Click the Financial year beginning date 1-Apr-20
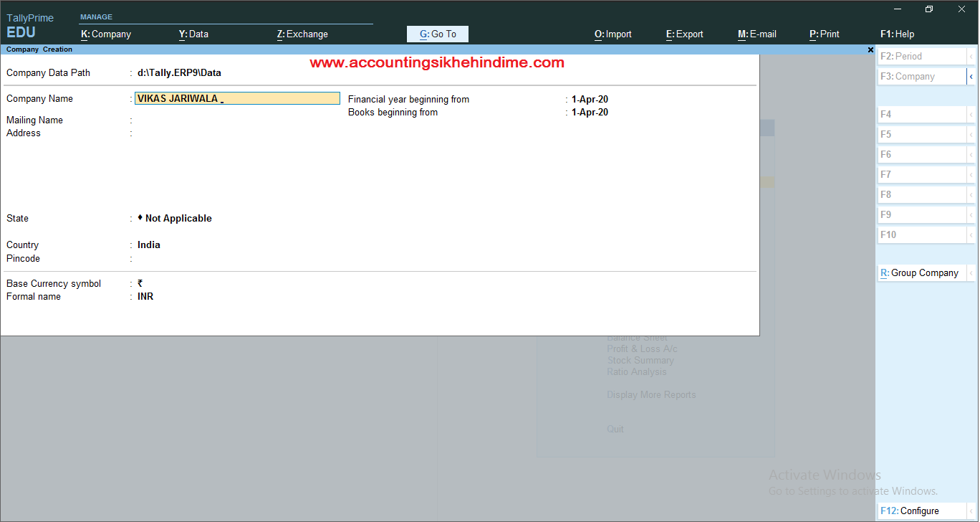Image resolution: width=980 pixels, height=522 pixels. (590, 100)
